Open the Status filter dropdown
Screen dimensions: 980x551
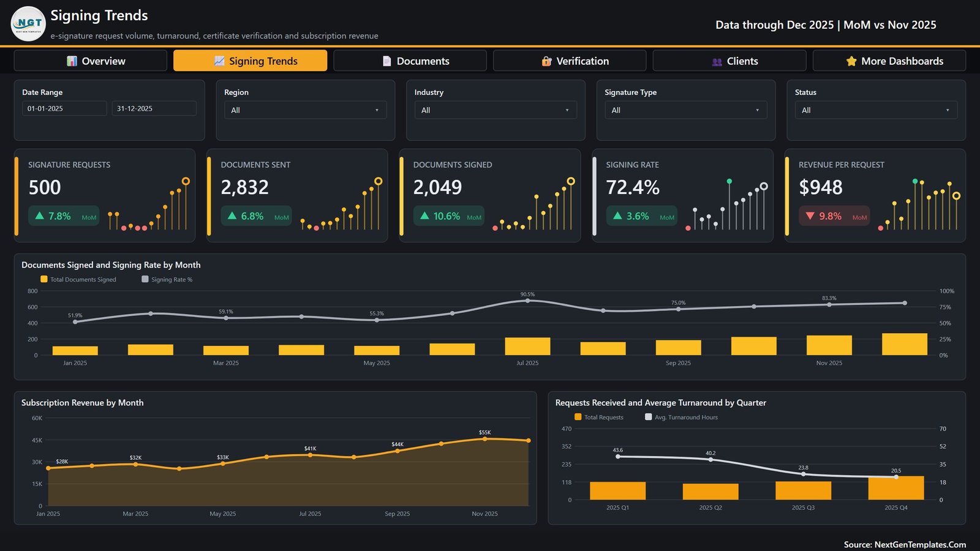(x=876, y=110)
